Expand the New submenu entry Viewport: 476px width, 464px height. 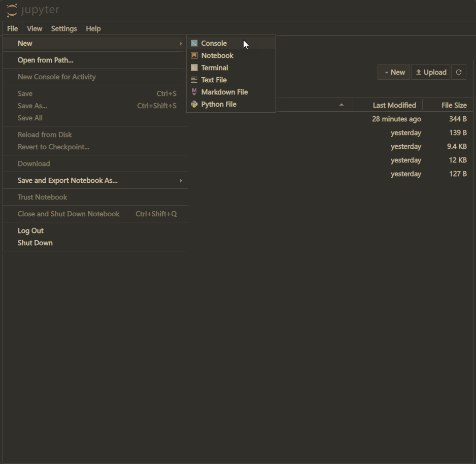click(95, 44)
